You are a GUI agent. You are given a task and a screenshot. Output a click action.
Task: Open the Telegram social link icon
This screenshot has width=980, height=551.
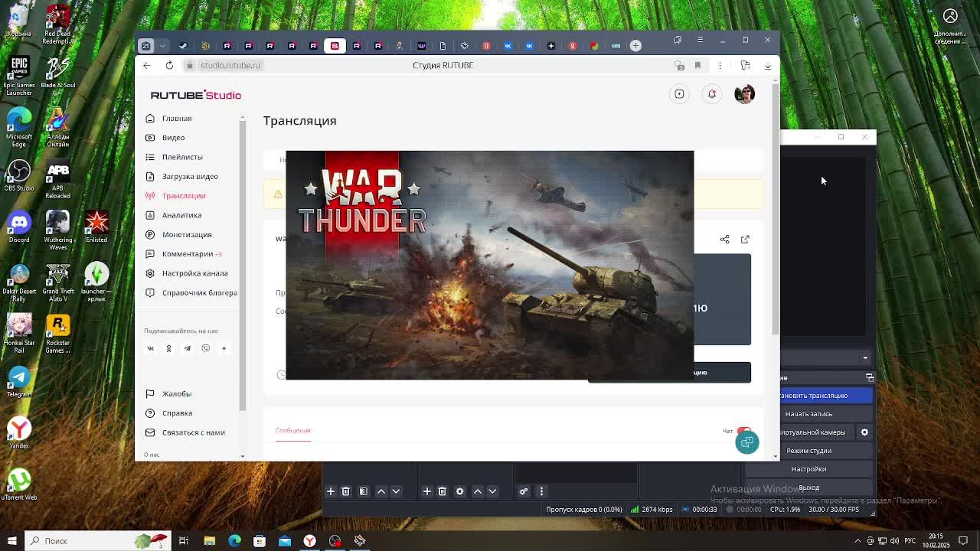point(187,348)
